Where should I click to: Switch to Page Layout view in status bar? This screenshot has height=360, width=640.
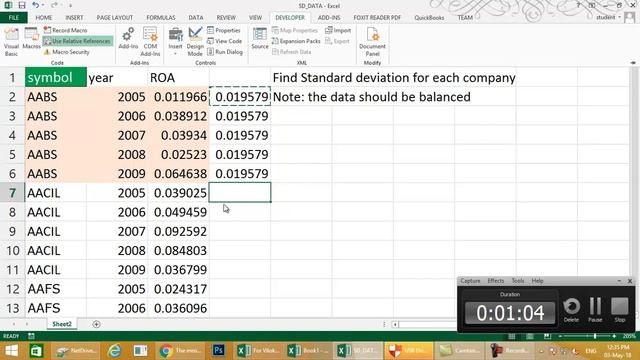[529, 336]
